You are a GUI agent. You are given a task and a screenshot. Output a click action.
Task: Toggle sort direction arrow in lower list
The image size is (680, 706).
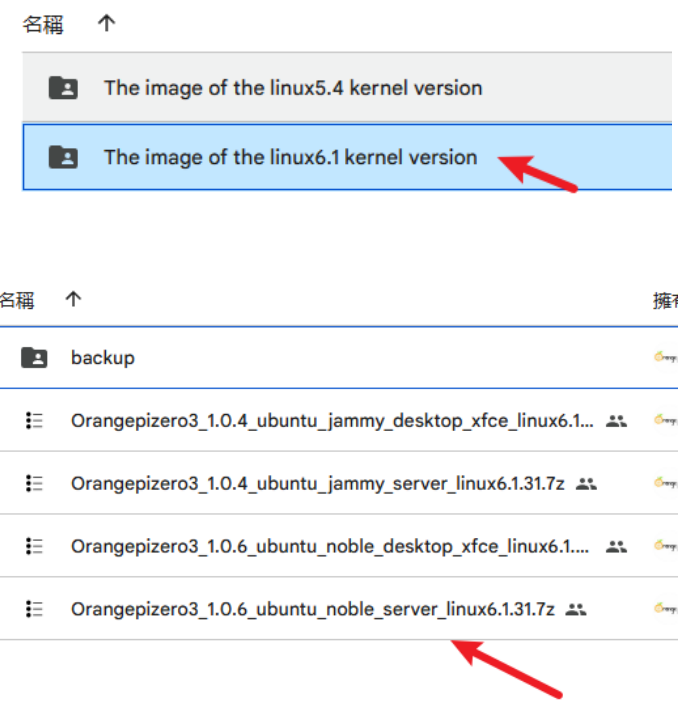tap(73, 299)
